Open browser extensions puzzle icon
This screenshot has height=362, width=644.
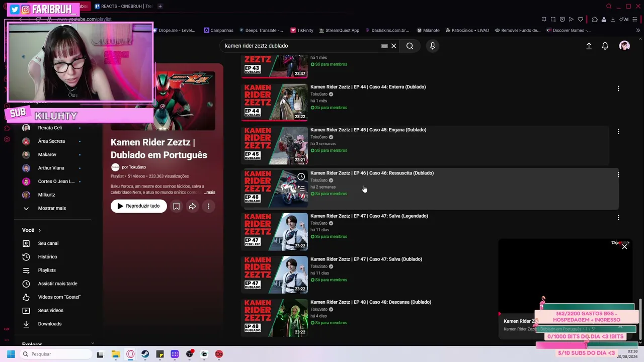tap(595, 20)
